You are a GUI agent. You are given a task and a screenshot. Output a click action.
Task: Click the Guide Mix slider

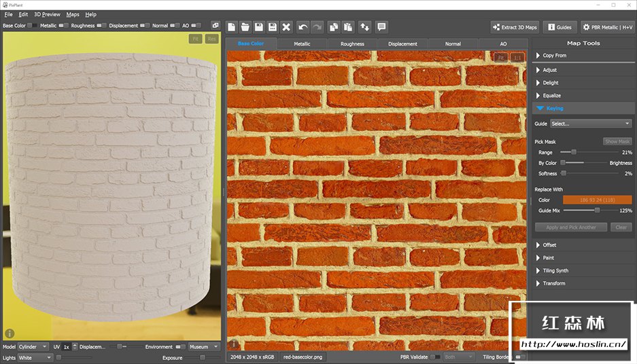pyautogui.click(x=591, y=211)
